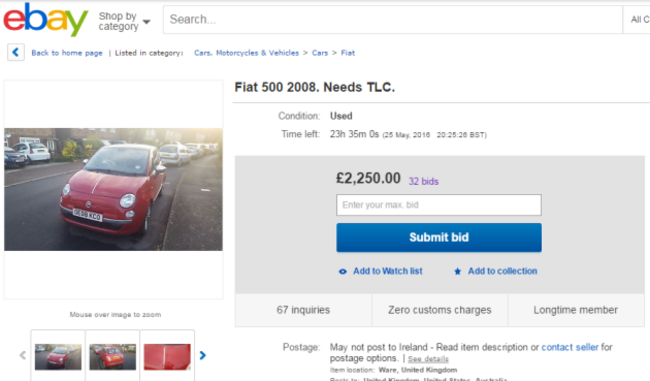Click the back arrow button
The image size is (650, 381).
[x=16, y=52]
